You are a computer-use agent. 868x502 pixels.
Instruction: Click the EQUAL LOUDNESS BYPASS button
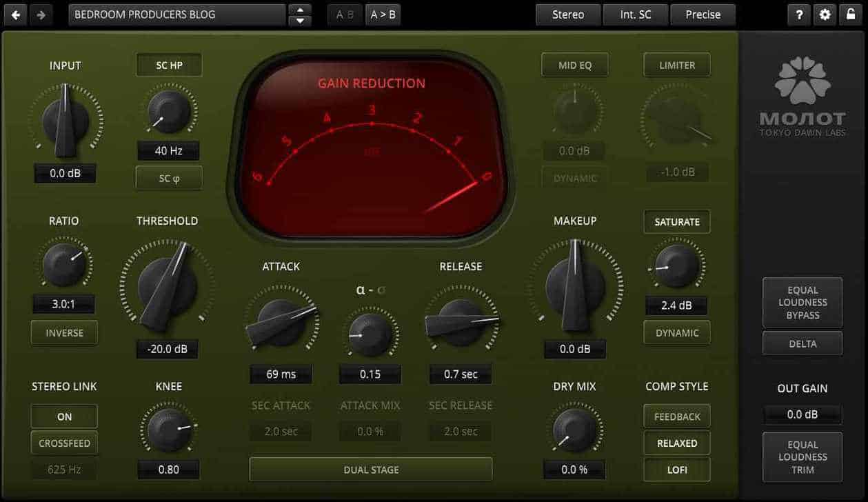click(803, 303)
